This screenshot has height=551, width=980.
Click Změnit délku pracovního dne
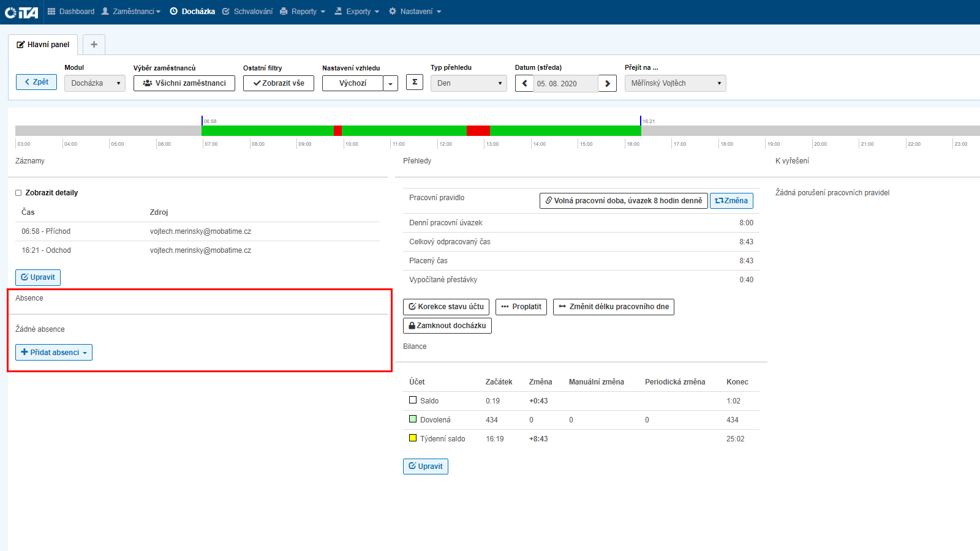pos(613,307)
